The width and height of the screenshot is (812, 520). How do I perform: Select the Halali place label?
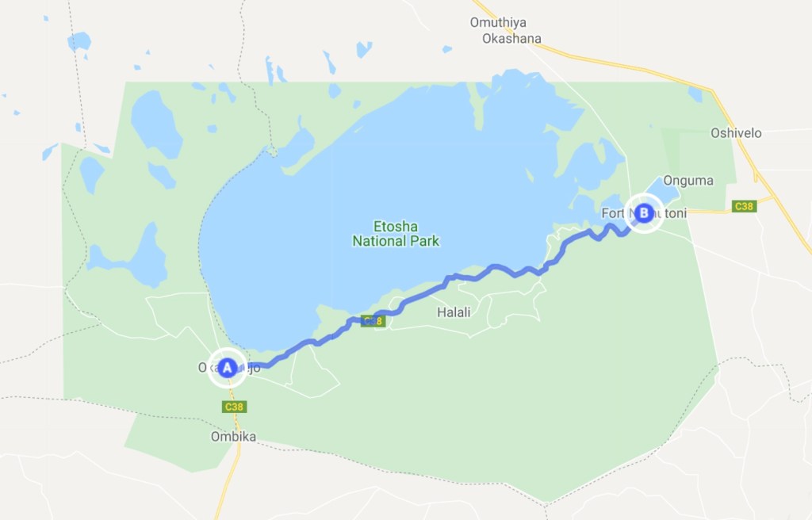tap(454, 312)
